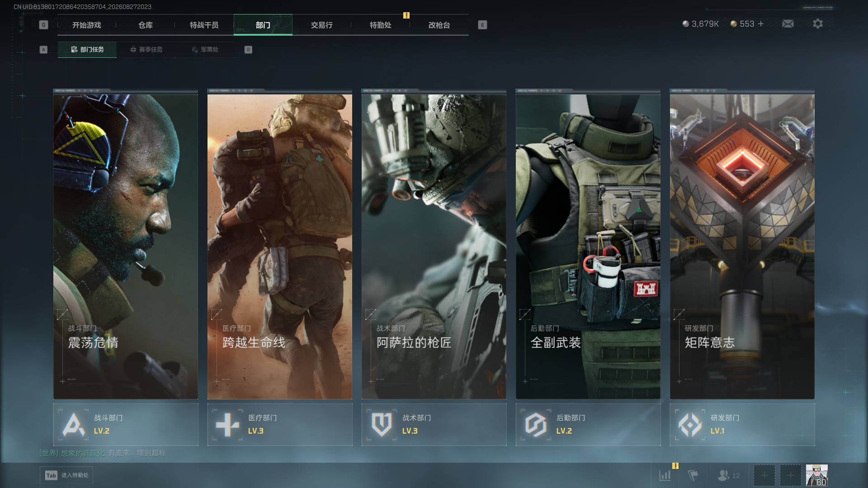This screenshot has width=868, height=488.
Task: Click the D key icon beside the sub-tabs
Action: [248, 50]
